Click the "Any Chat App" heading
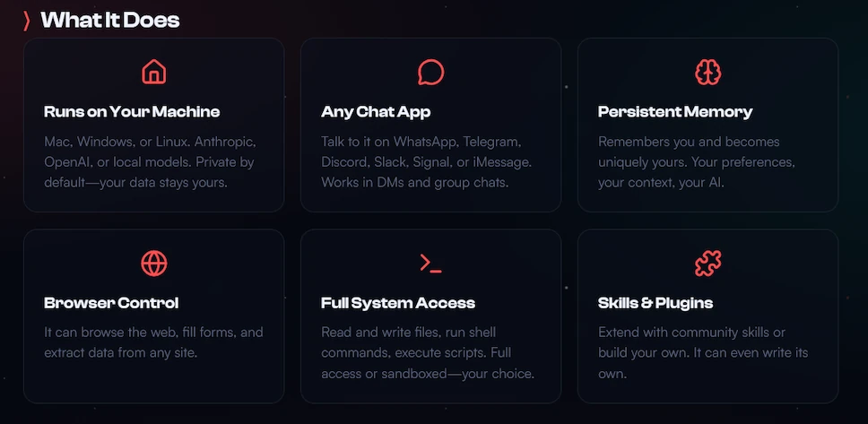 coord(376,112)
